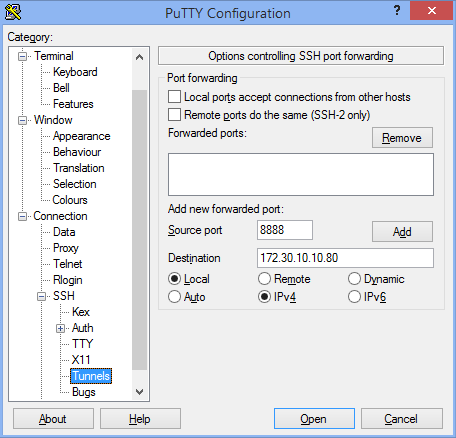Open the Colours category
This screenshot has width=456, height=438.
pos(70,200)
